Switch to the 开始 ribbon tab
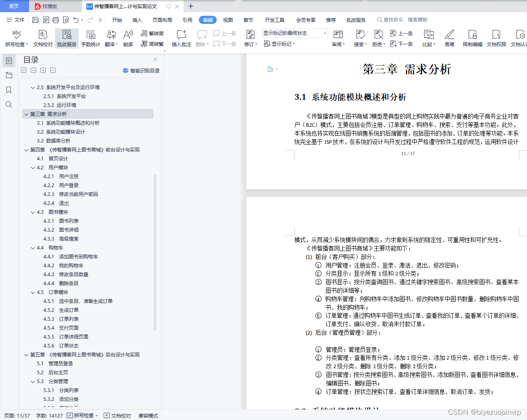Viewport: 527px width, 420px height. pyautogui.click(x=117, y=20)
